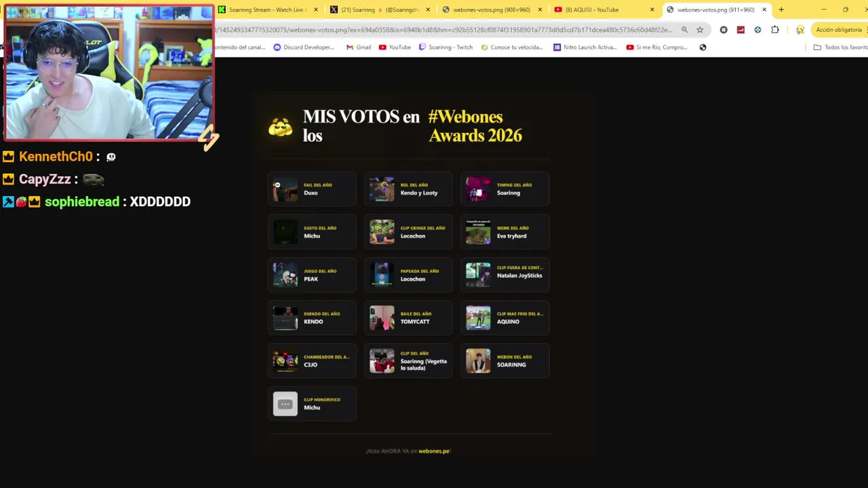The width and height of the screenshot is (868, 488).
Task: Close the webones-votos.png (908×960) tab
Action: (x=540, y=9)
